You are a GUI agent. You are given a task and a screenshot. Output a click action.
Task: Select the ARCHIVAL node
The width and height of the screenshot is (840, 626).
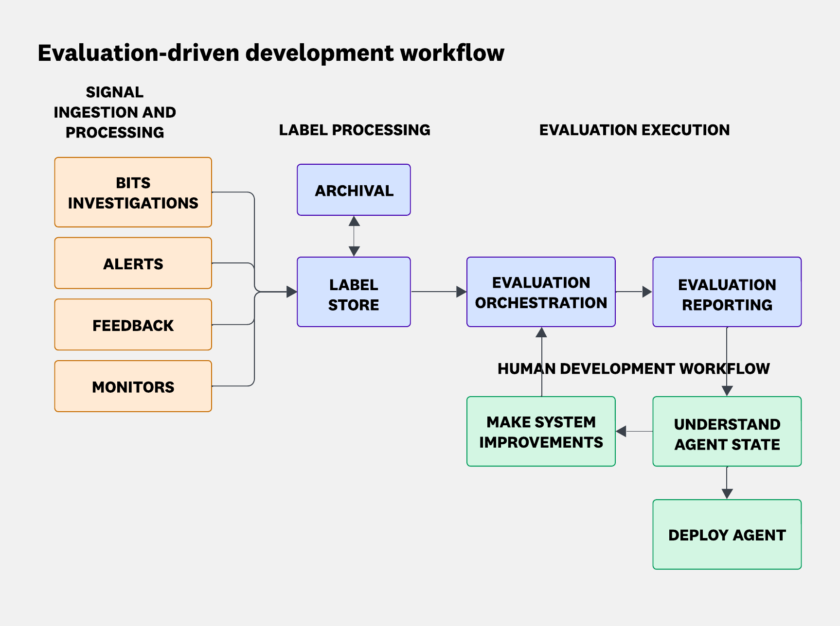[354, 191]
